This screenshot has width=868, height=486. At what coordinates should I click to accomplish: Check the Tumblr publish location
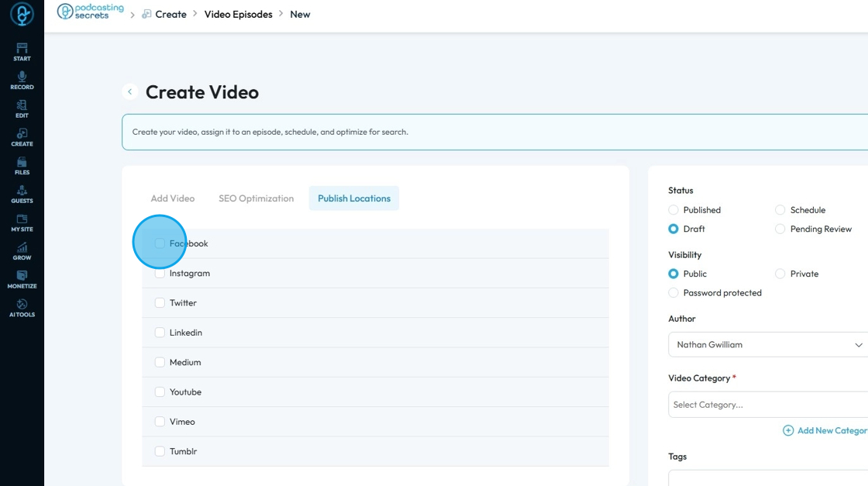(160, 452)
